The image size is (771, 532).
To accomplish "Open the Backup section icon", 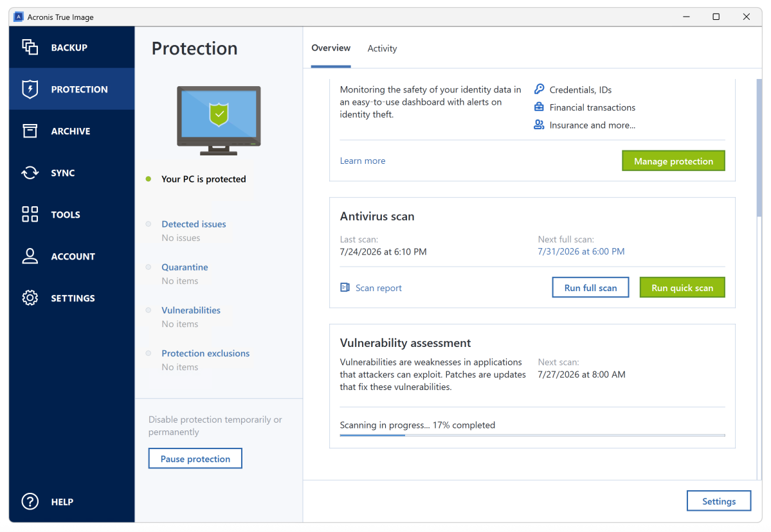I will (x=30, y=47).
